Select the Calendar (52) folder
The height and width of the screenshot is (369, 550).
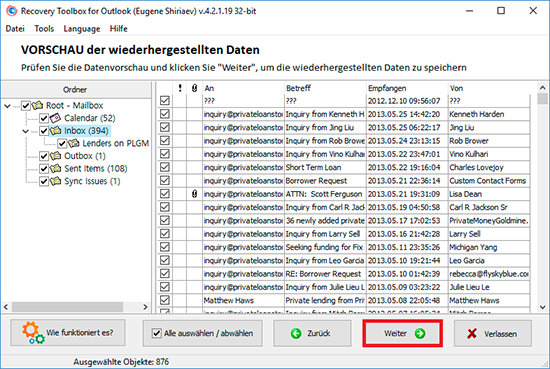click(x=89, y=118)
